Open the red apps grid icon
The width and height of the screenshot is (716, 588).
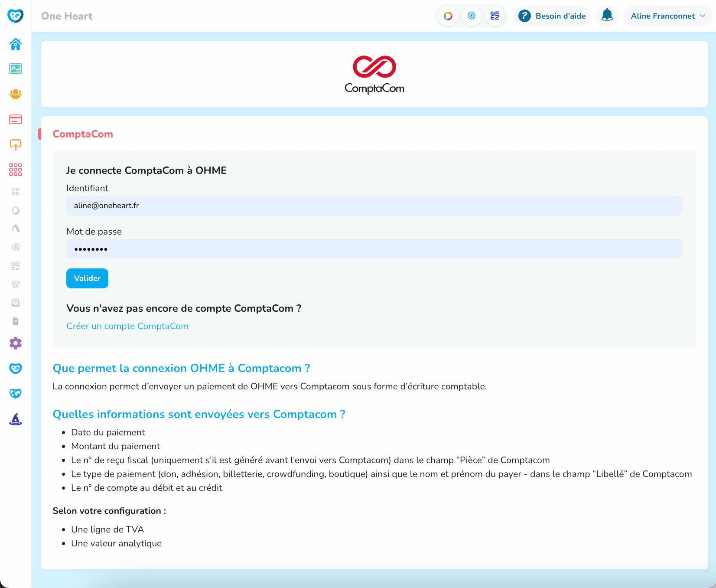[16, 170]
